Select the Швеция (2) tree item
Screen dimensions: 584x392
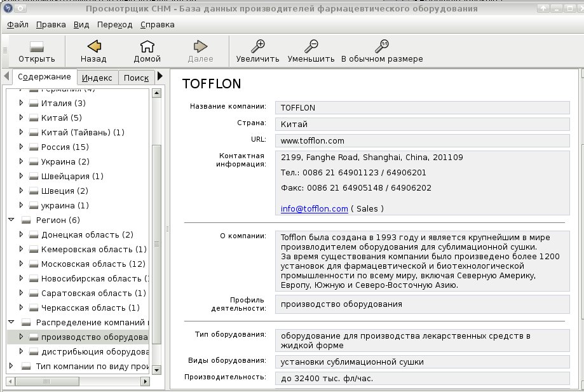coord(64,191)
